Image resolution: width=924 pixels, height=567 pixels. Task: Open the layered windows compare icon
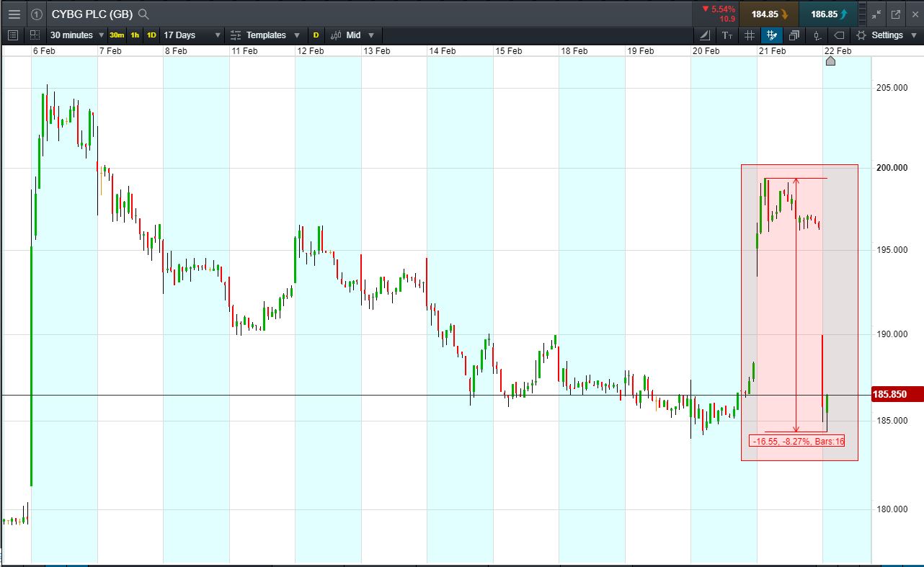click(x=794, y=35)
